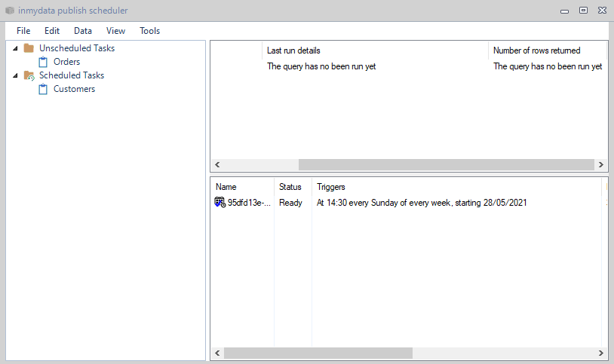This screenshot has height=364, width=614.
Task: Click the Scheduled Tasks folder icon
Action: pyautogui.click(x=29, y=75)
